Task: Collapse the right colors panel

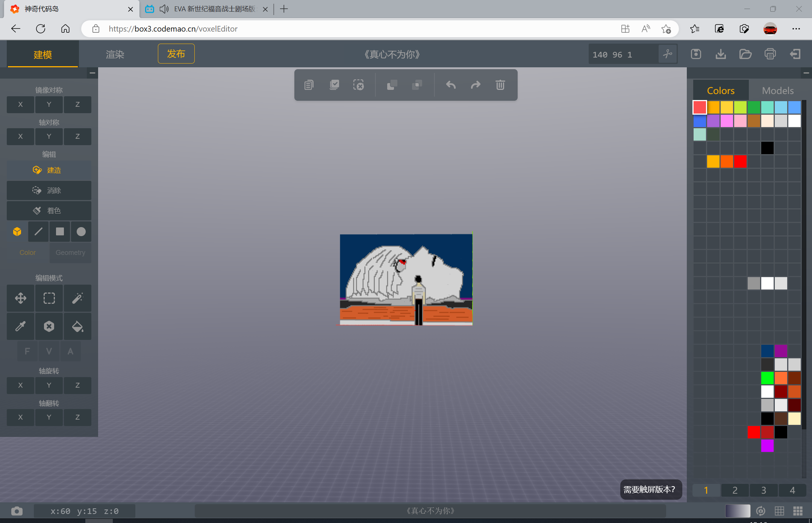Action: pos(806,73)
